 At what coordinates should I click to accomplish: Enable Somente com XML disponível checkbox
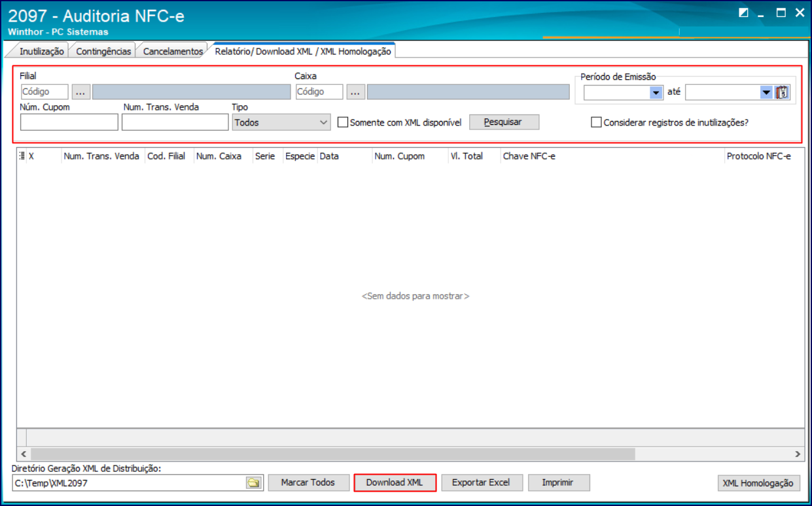click(x=343, y=122)
